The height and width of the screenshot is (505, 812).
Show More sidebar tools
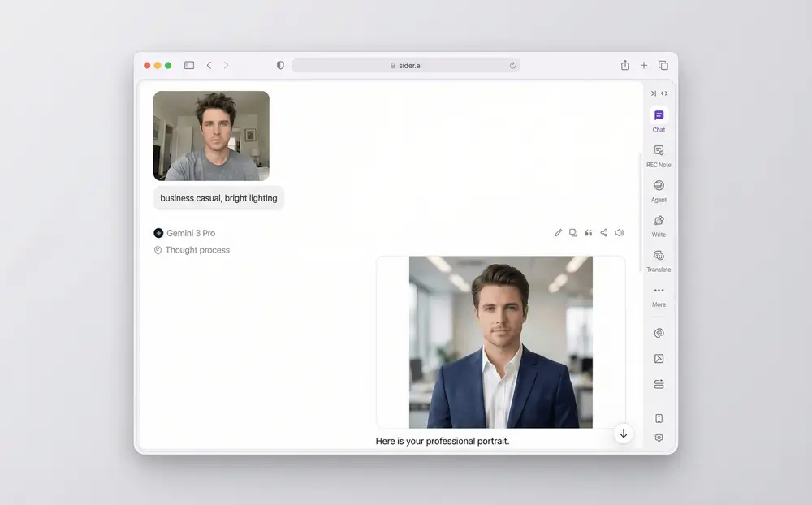coord(659,296)
